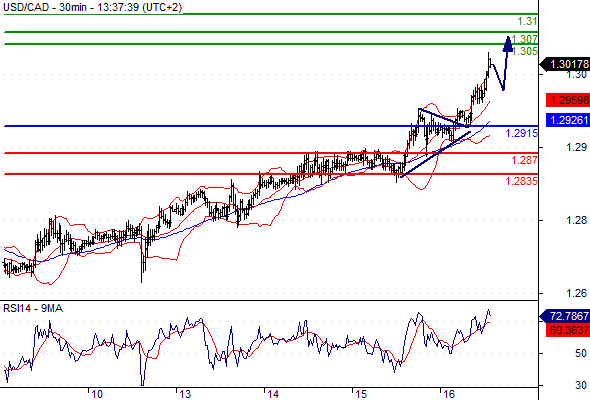The width and height of the screenshot is (590, 400).
Task: Click the green resistance label 1.307
Action: click(524, 39)
